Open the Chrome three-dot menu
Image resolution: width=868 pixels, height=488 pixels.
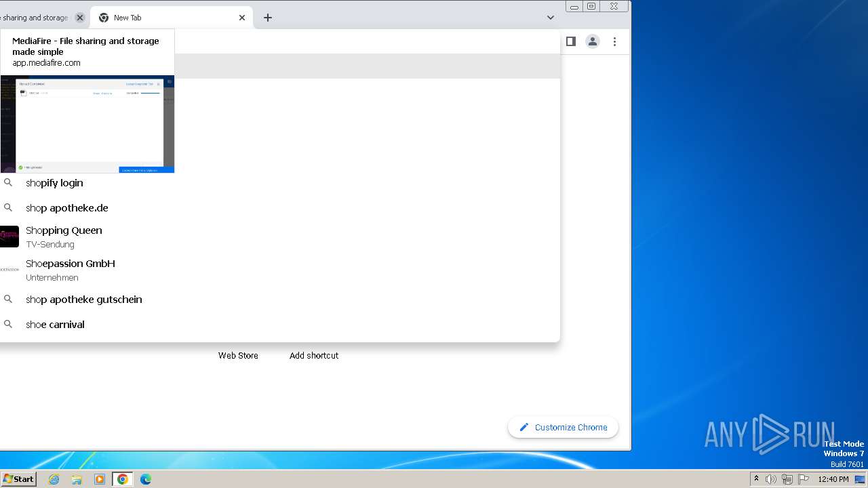pos(614,41)
